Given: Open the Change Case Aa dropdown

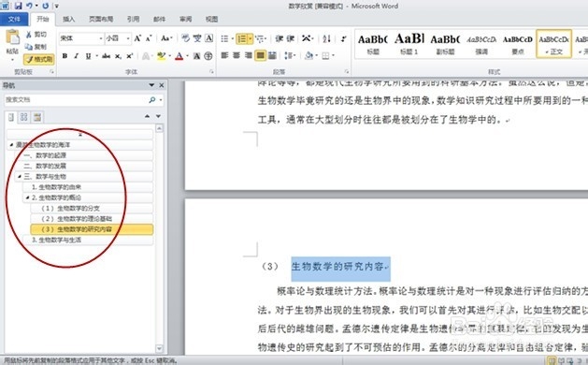Looking at the screenshot, I should pos(166,38).
